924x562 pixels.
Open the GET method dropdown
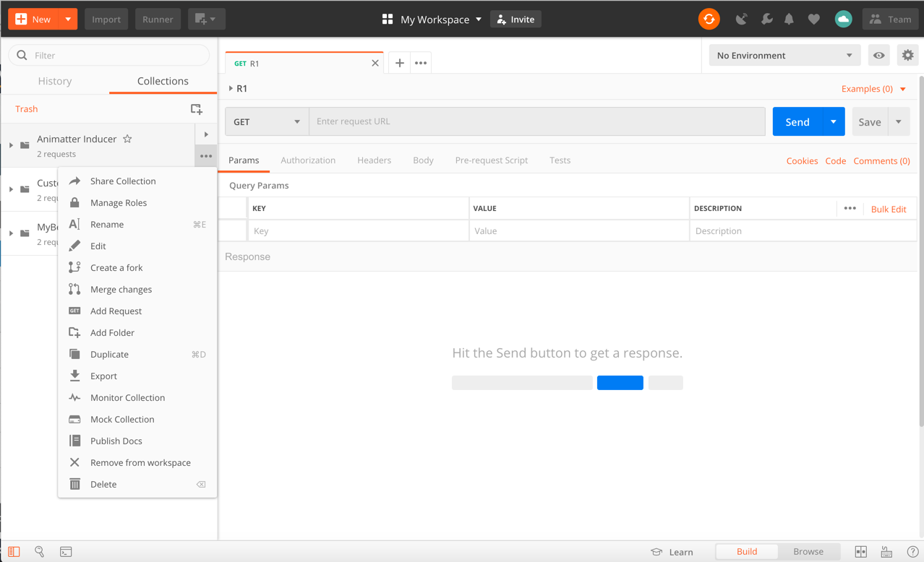coord(267,121)
